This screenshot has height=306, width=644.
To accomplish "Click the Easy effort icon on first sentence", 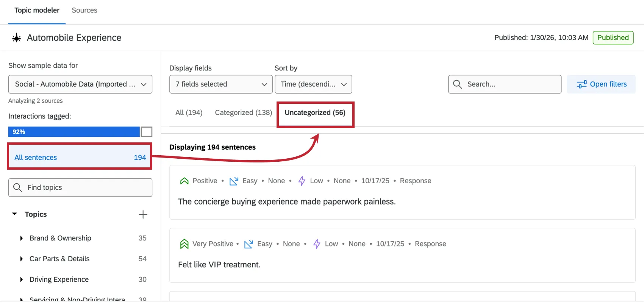I will (x=234, y=181).
